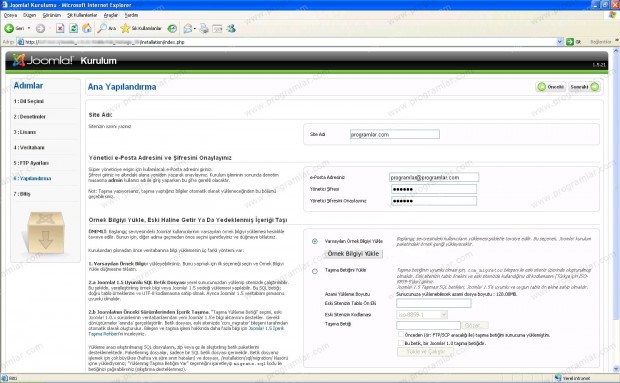This screenshot has height=383, width=620.
Task: Open Favorites star (Sık Kullanılanlar) button
Action: [x=141, y=28]
